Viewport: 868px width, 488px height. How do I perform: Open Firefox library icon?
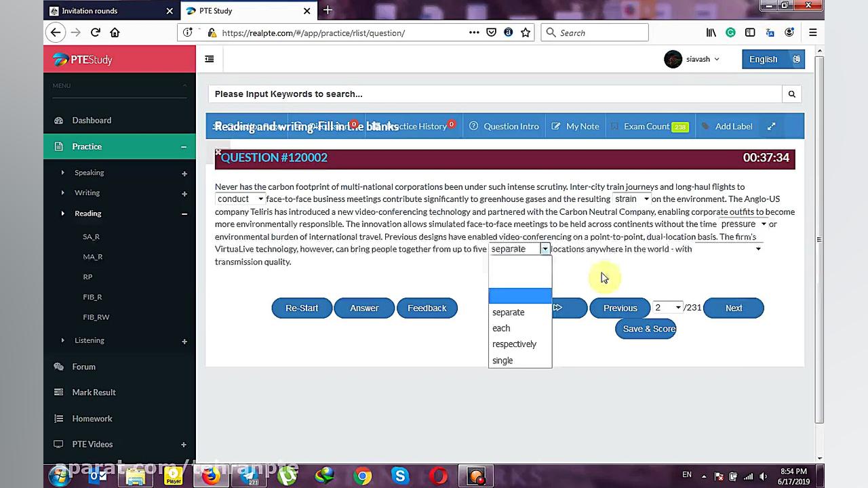tap(711, 33)
